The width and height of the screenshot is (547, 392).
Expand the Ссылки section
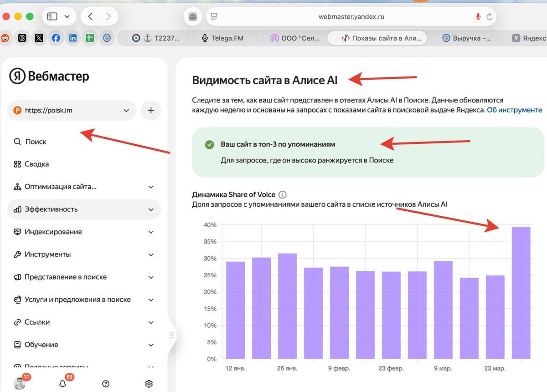click(x=84, y=322)
